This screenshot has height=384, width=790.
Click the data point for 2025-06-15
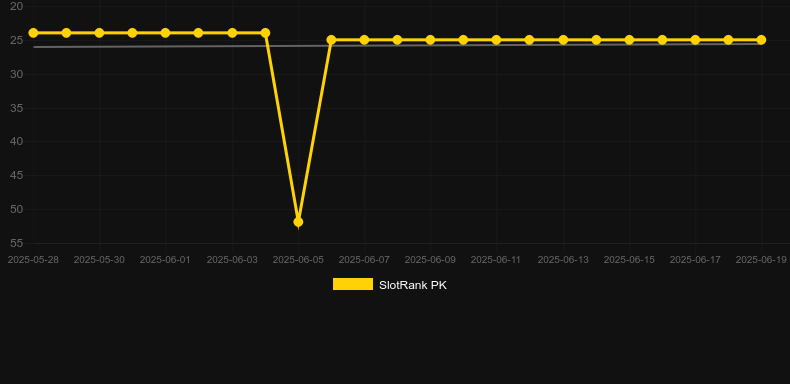tap(629, 40)
